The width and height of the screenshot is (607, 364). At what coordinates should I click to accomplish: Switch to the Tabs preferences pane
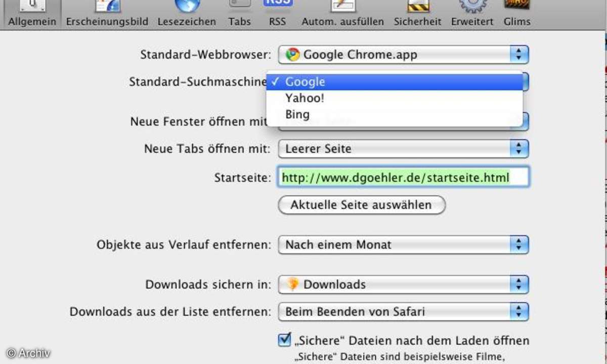point(239,14)
